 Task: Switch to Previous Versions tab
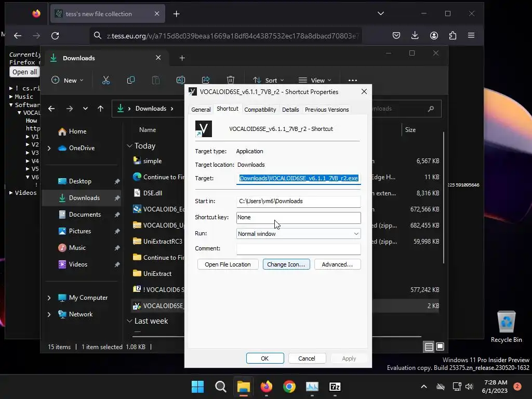coord(327,110)
